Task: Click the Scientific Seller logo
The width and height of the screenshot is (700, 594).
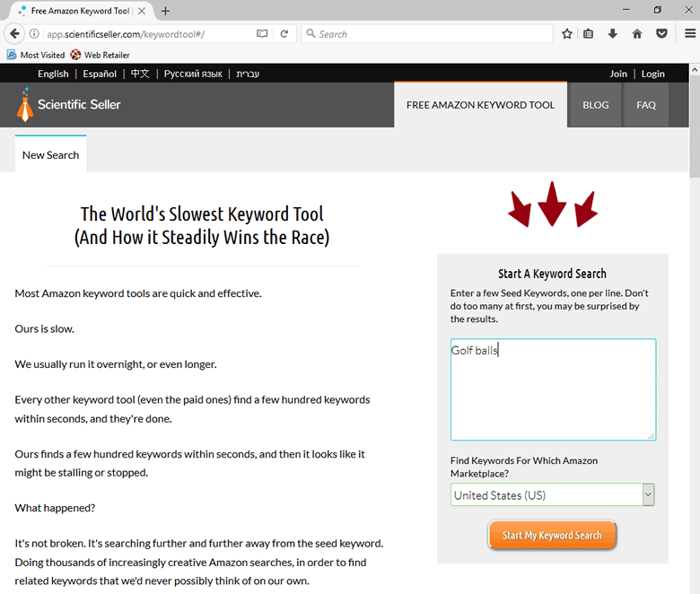Action: tap(69, 105)
